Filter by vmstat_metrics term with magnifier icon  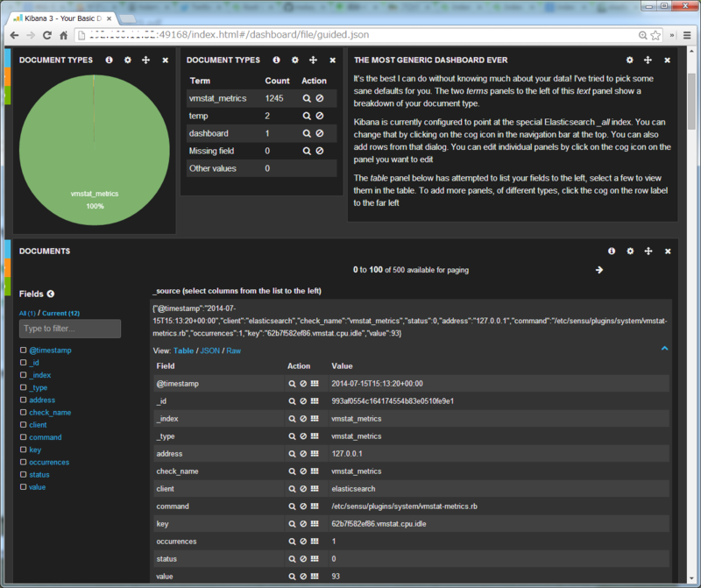(x=307, y=98)
